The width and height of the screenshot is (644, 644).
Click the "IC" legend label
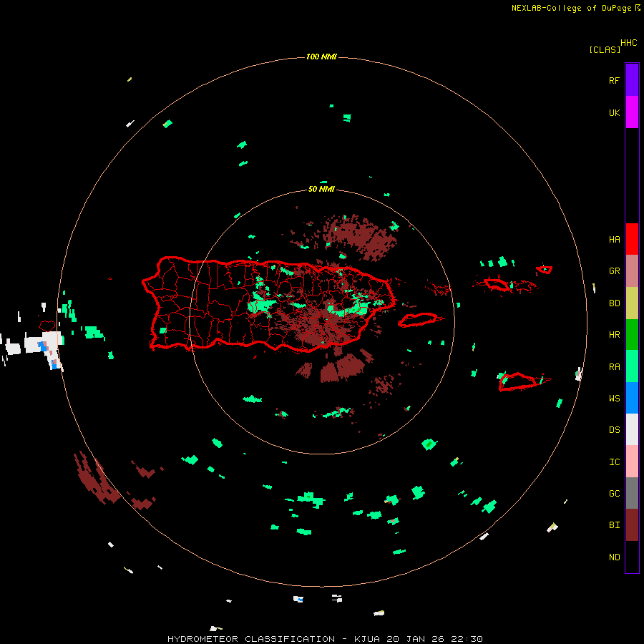(615, 462)
